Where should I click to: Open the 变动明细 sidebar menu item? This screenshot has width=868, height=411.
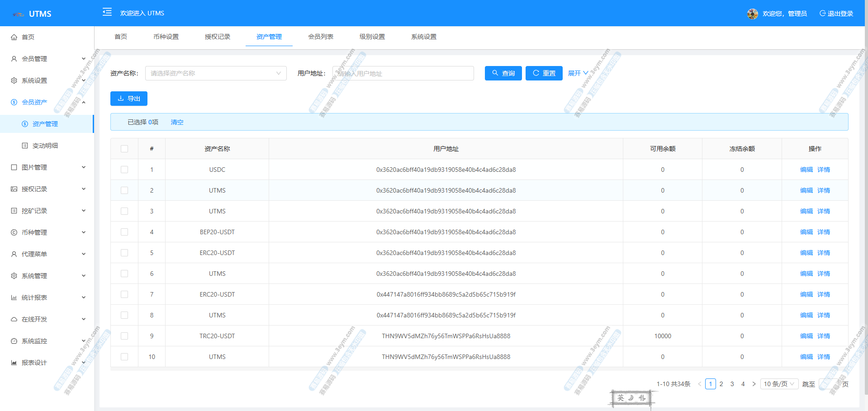point(45,146)
